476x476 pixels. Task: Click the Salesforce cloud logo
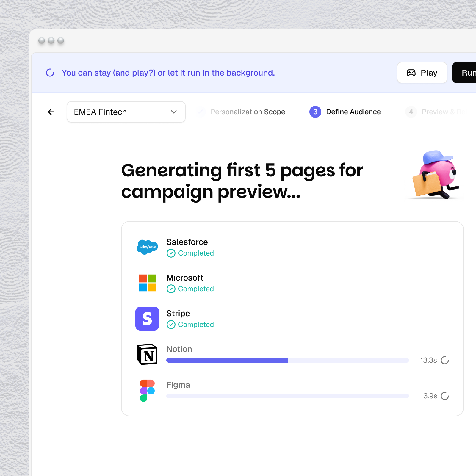(x=147, y=247)
